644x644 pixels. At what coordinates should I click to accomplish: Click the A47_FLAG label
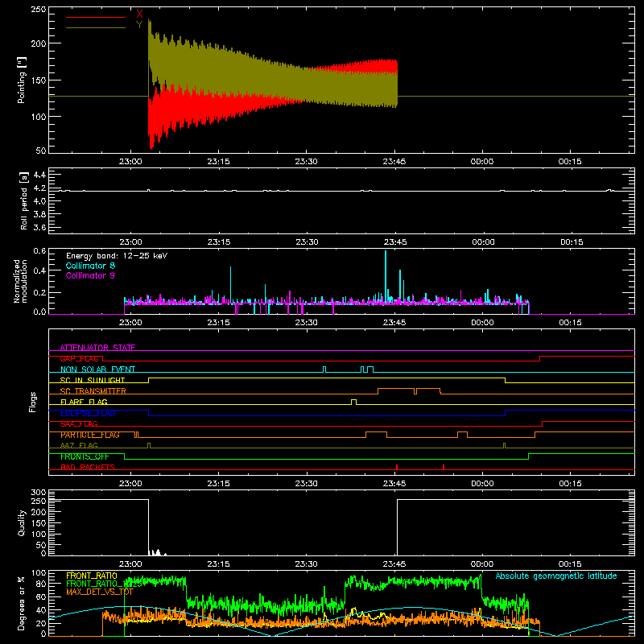(79, 445)
